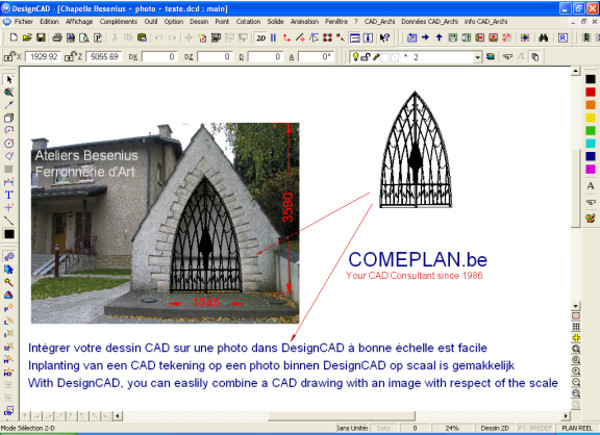Select the Zoom magnifier tool in the left toolbox
The height and width of the screenshot is (435, 600).
click(9, 92)
